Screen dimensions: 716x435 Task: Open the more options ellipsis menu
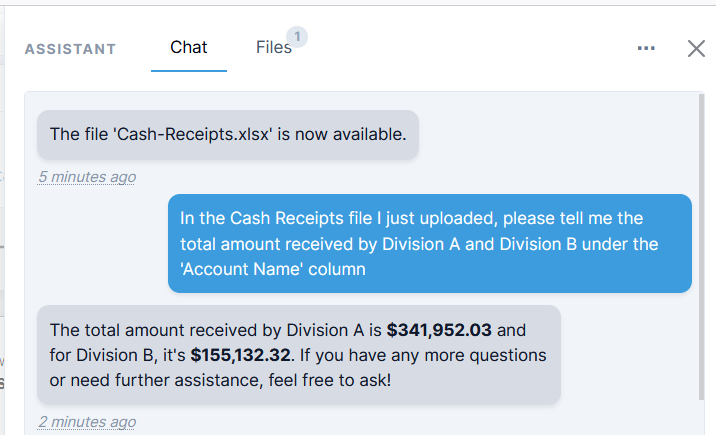click(646, 48)
